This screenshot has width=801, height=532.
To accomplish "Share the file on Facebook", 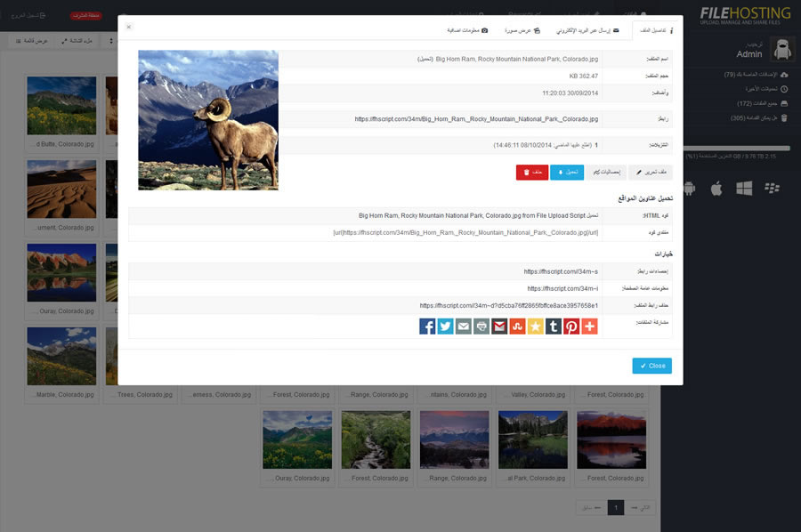I will pyautogui.click(x=427, y=326).
